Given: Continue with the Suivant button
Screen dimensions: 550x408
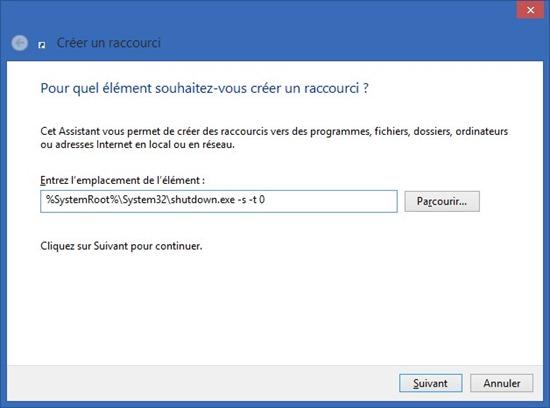Looking at the screenshot, I should [431, 383].
